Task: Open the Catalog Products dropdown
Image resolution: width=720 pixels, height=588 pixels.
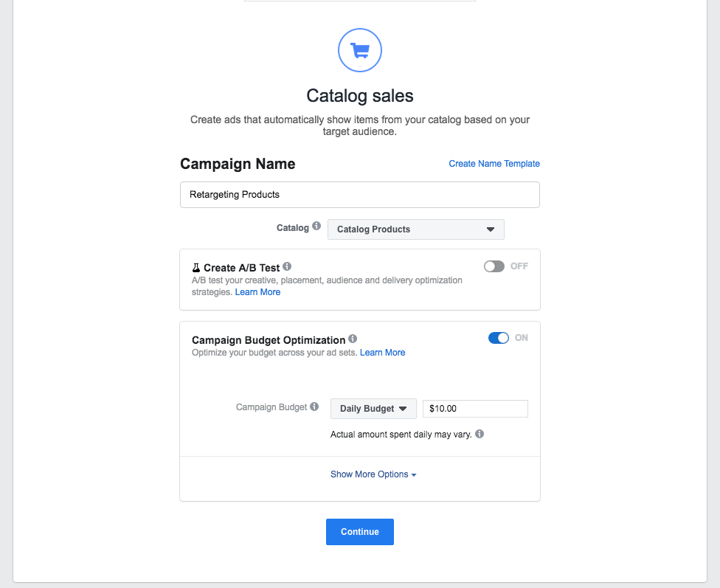Action: [416, 229]
